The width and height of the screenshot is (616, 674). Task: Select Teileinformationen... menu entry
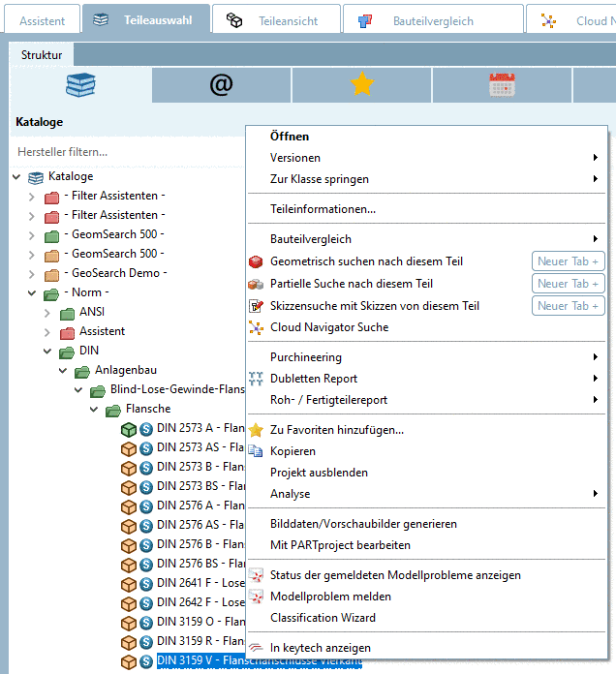[427, 209]
